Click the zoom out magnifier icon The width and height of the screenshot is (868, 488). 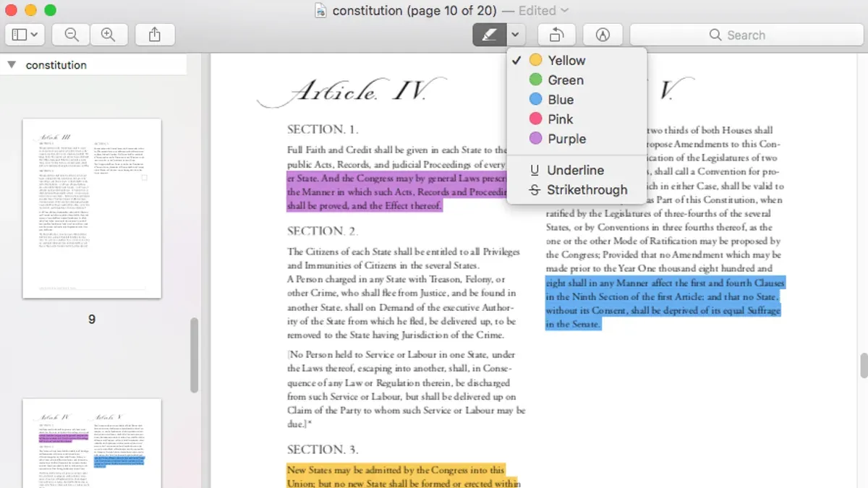71,35
